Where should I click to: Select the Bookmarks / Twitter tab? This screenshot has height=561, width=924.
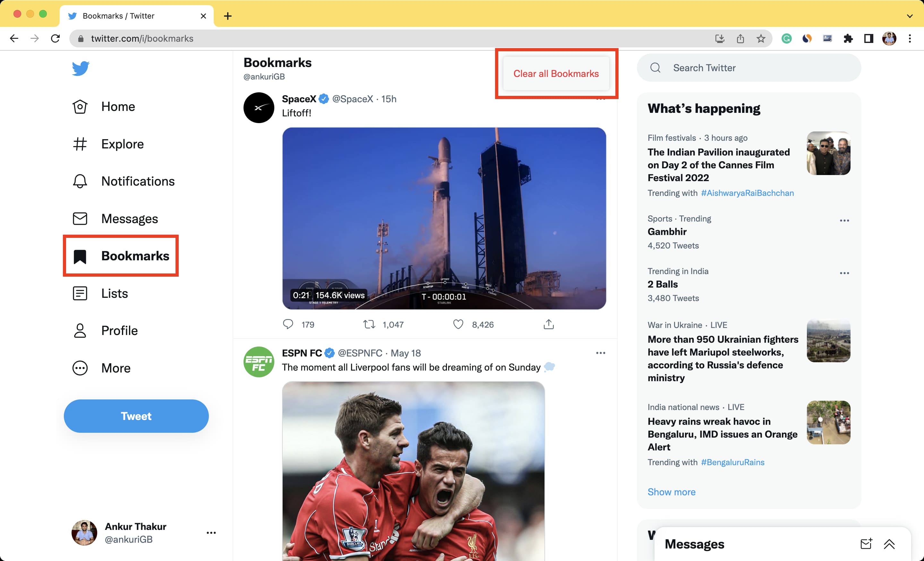(136, 16)
